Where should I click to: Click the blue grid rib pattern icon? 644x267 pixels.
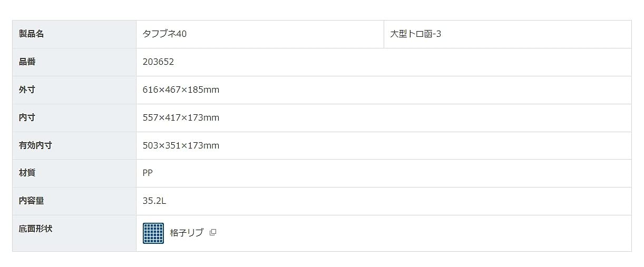[153, 233]
